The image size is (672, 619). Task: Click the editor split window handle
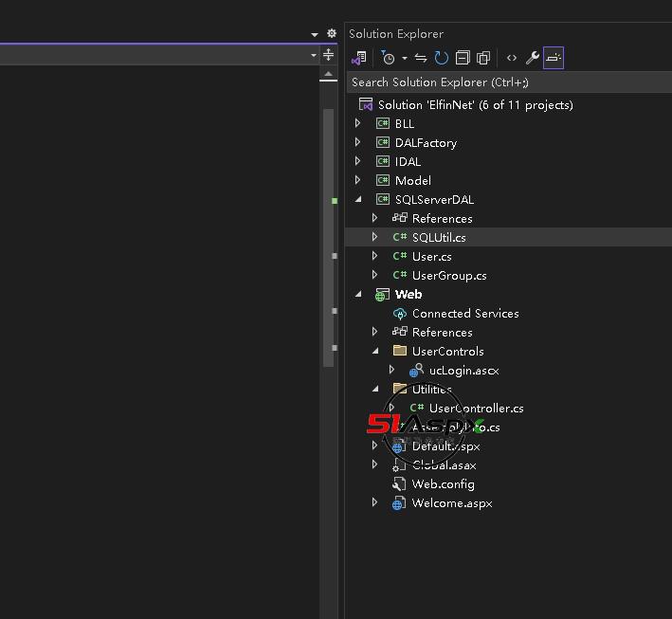pyautogui.click(x=329, y=55)
